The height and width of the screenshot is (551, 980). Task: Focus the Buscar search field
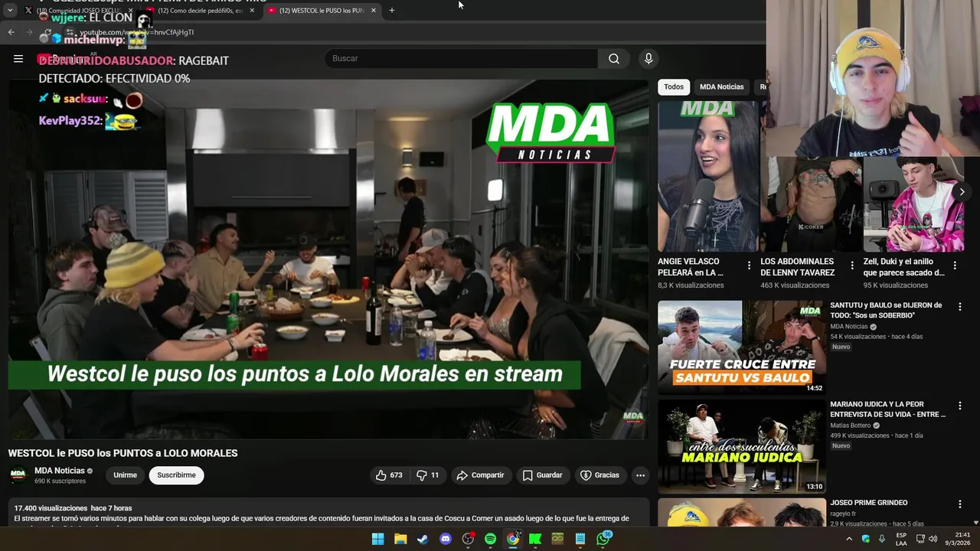462,58
